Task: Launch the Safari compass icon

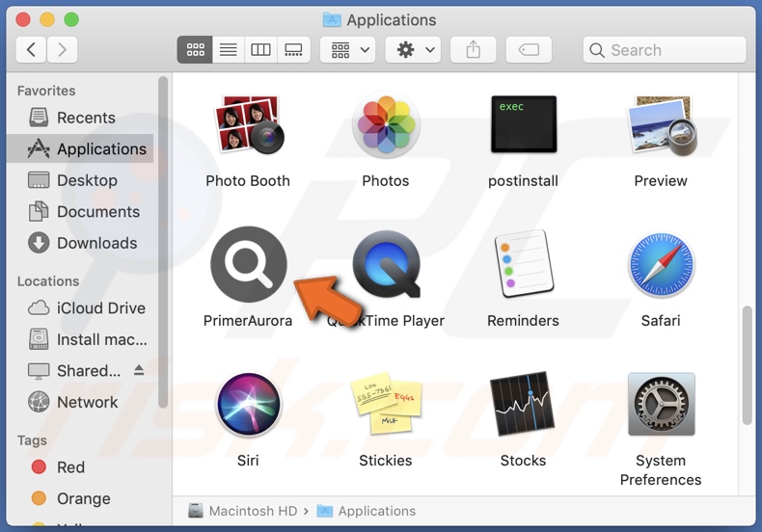Action: pos(661,264)
